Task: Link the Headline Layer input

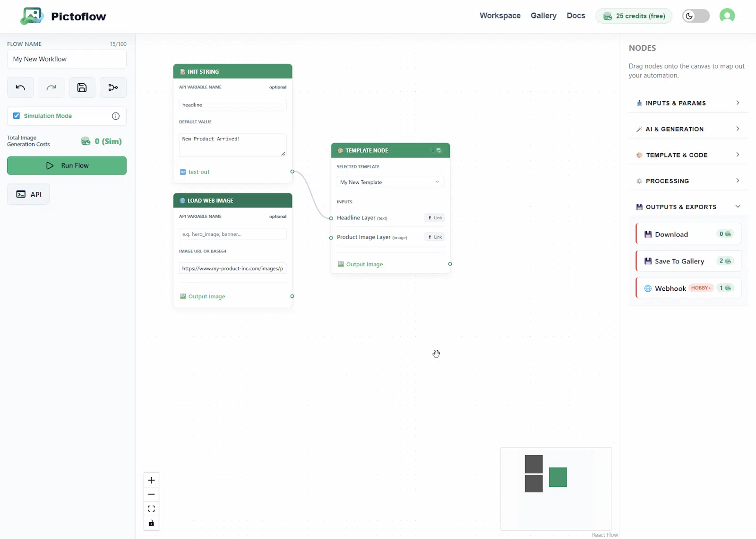Action: (435, 217)
